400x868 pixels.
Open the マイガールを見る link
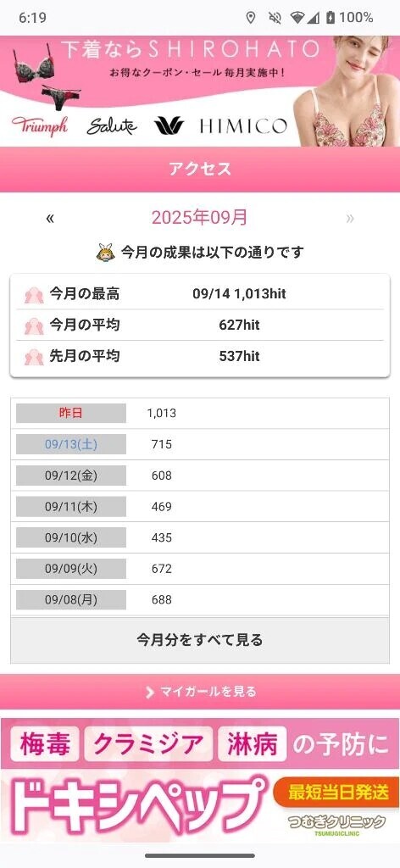[200, 692]
